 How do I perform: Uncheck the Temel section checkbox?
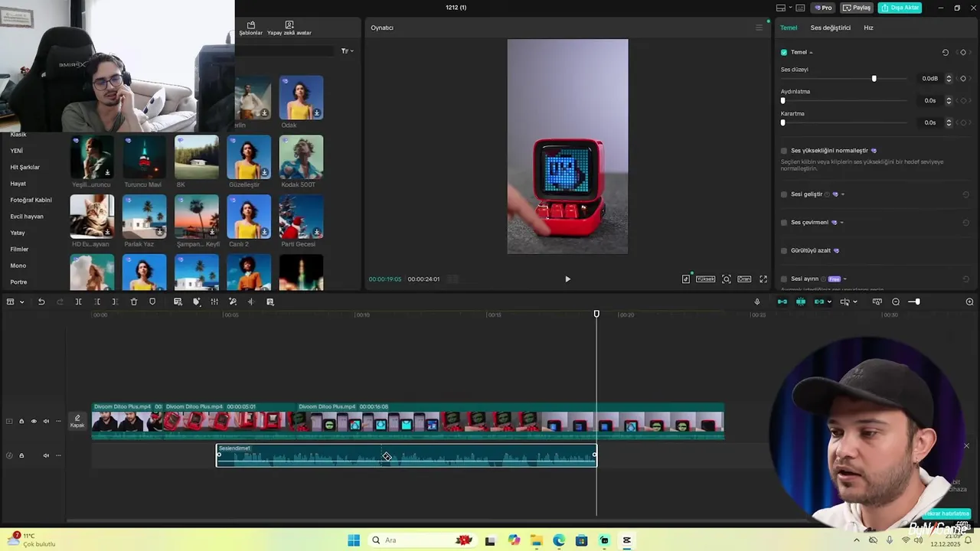point(784,53)
